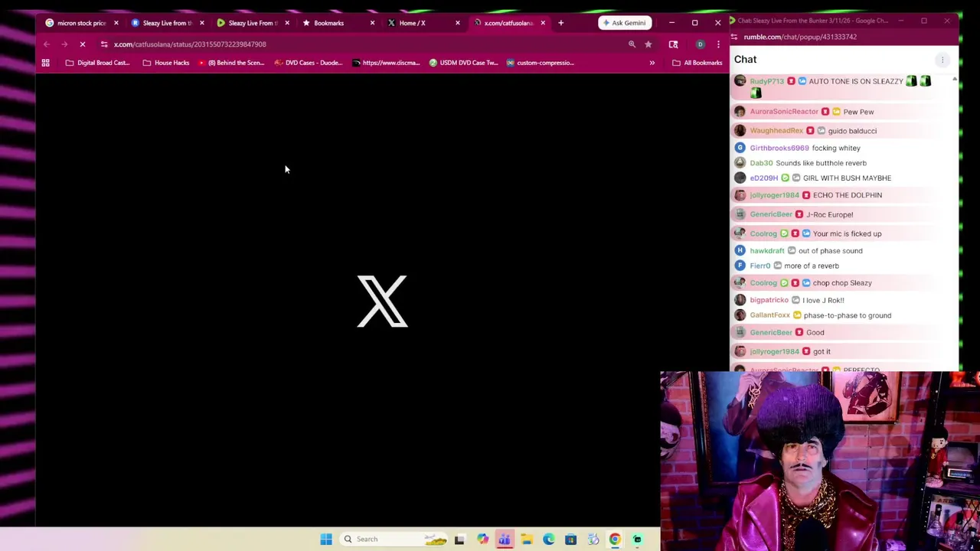Viewport: 980px width, 551px height.
Task: Click the "chop chop Sleazy" chat message
Action: (x=842, y=283)
